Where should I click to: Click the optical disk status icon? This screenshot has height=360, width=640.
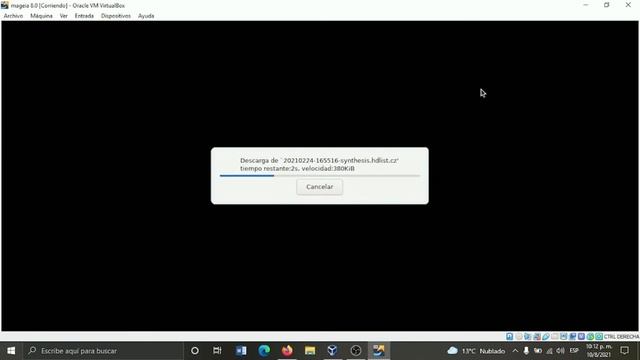tap(519, 336)
